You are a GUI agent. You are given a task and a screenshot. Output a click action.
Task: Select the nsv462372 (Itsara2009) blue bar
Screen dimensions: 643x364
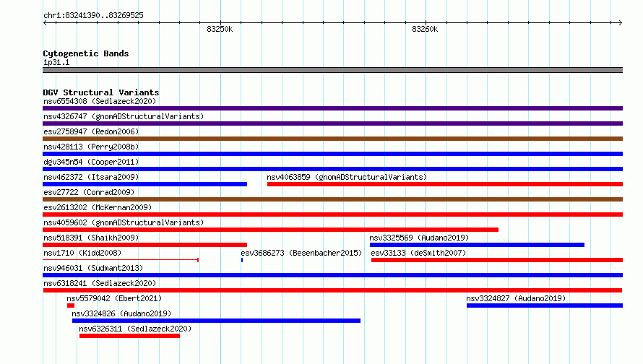click(x=144, y=184)
